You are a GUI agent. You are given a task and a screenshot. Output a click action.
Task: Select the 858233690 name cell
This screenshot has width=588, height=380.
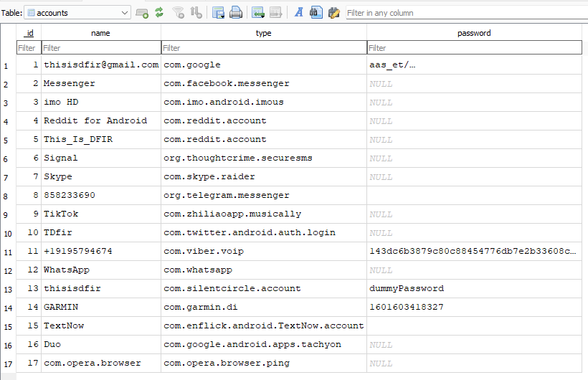101,196
